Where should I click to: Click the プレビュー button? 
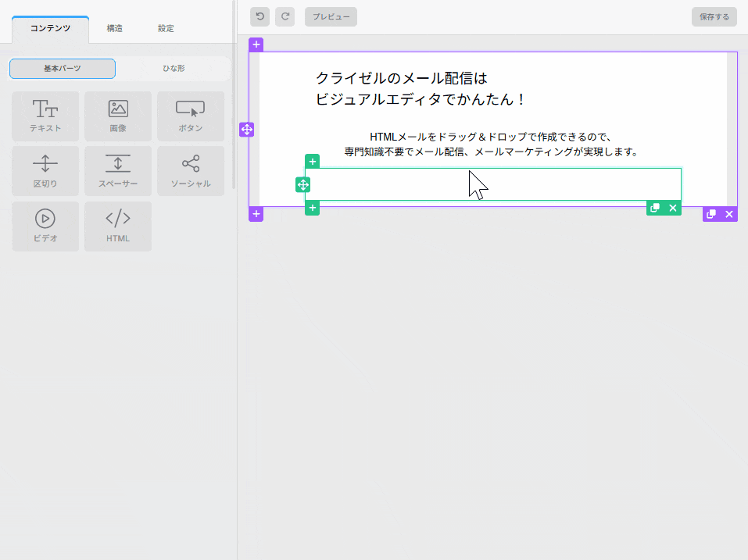331,16
